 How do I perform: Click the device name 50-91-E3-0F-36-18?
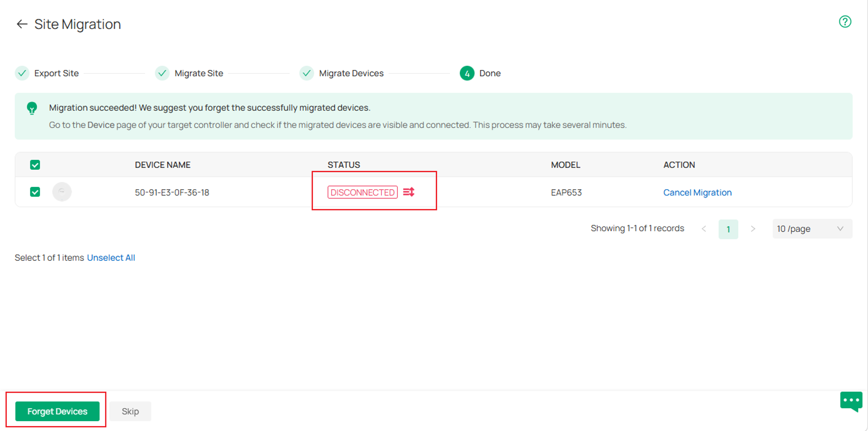172,192
